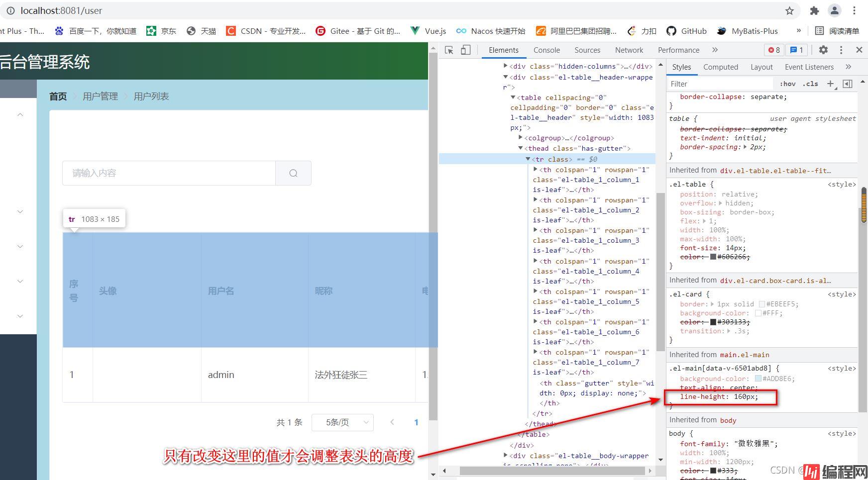Open the 阿里巴巴集团招聘 bookmark
This screenshot has height=480, width=868.
tap(576, 31)
